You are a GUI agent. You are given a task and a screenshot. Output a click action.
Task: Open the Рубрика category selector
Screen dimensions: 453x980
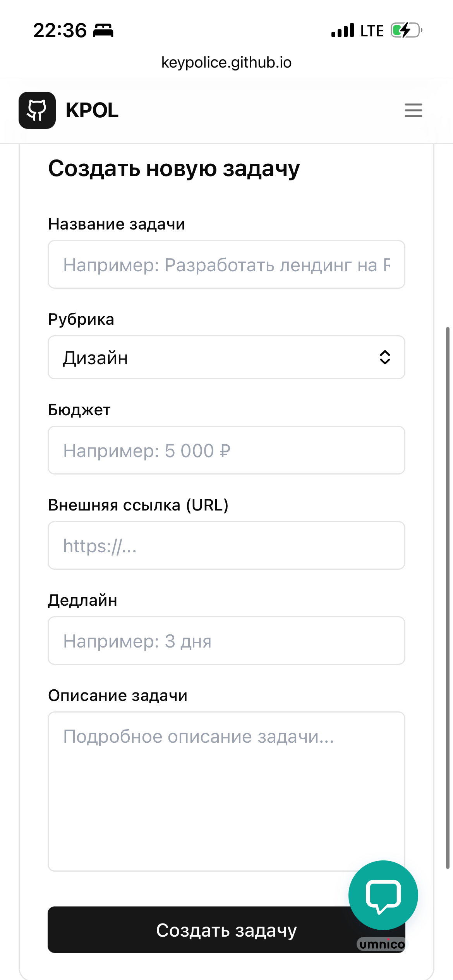click(226, 357)
